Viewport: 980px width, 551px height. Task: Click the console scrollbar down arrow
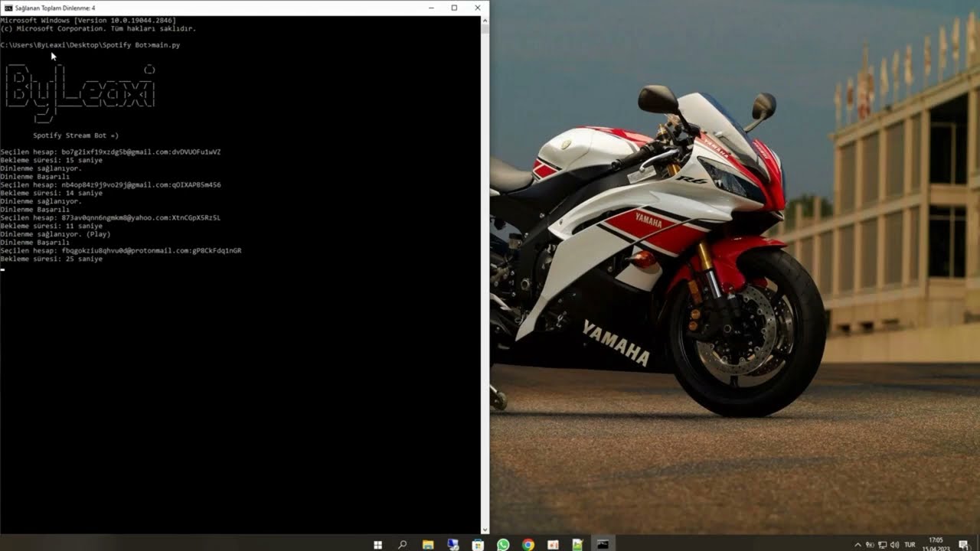[485, 529]
